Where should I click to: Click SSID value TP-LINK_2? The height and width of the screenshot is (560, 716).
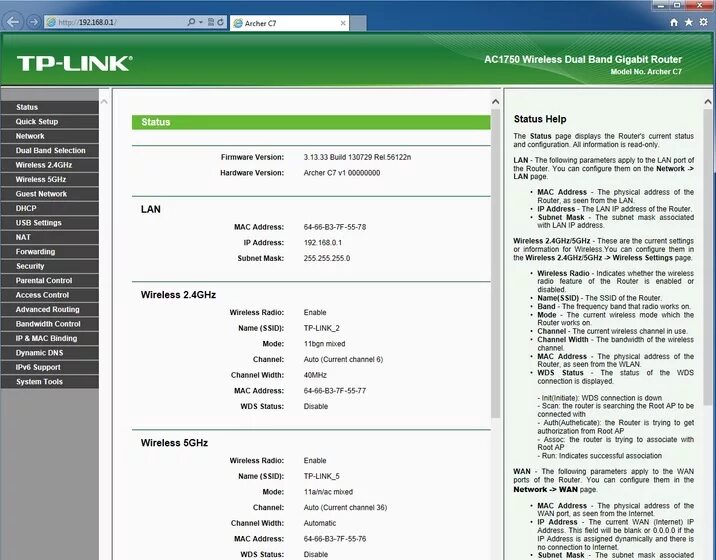click(321, 328)
